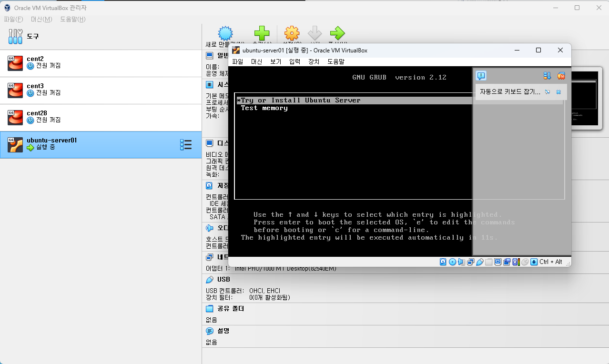
Task: Open the orange gear Settings toolbar icon
Action: click(x=292, y=33)
